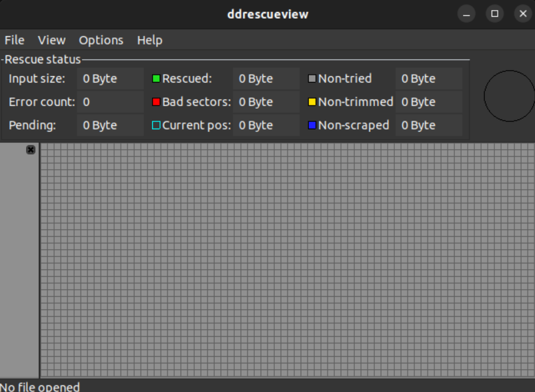Screen dimensions: 535x392
Task: Click the yellow Non-trimmed color indicator
Action: pos(312,102)
